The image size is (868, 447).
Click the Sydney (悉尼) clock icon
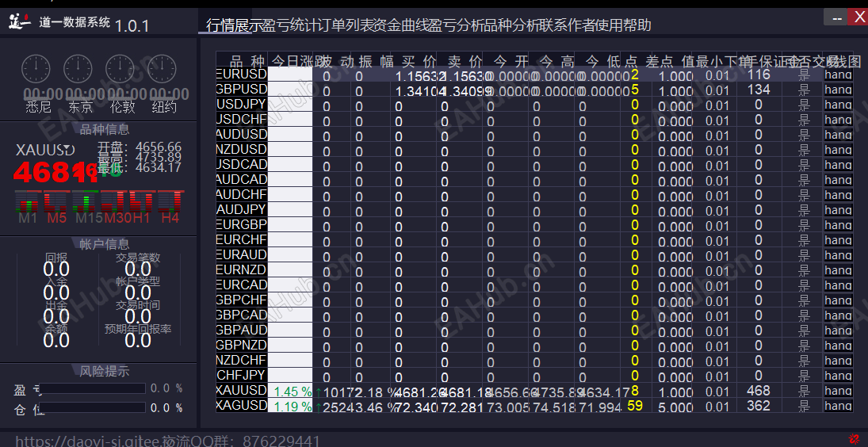[36, 69]
